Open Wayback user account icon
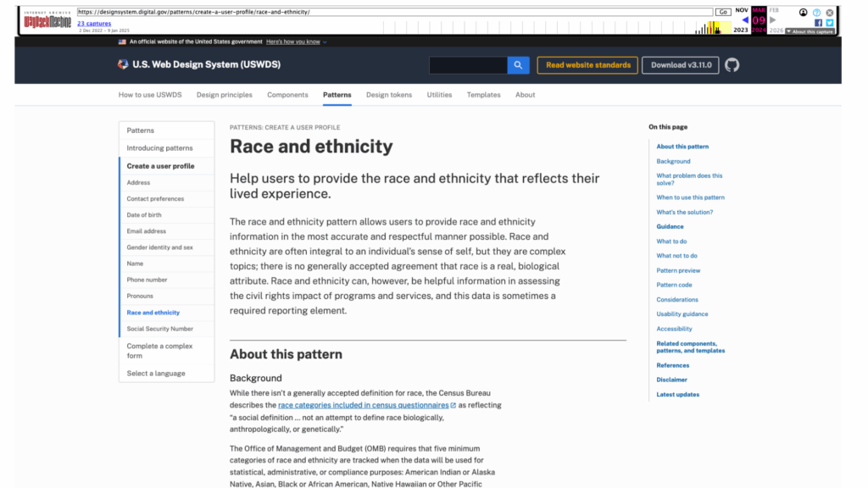This screenshot has height=488, width=868. coord(804,13)
